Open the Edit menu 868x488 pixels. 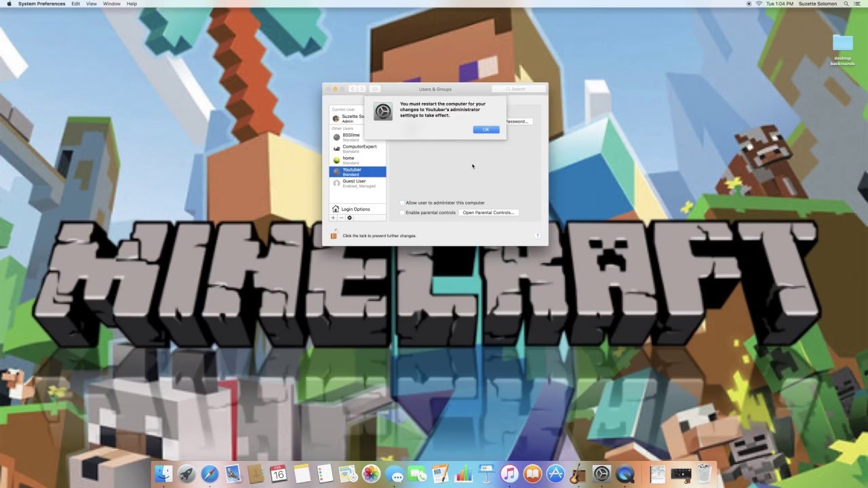click(75, 4)
